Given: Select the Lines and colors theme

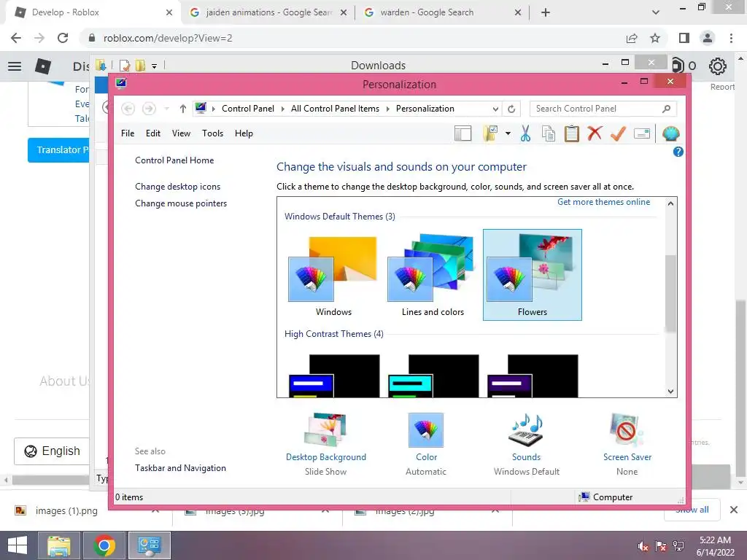Looking at the screenshot, I should click(433, 276).
